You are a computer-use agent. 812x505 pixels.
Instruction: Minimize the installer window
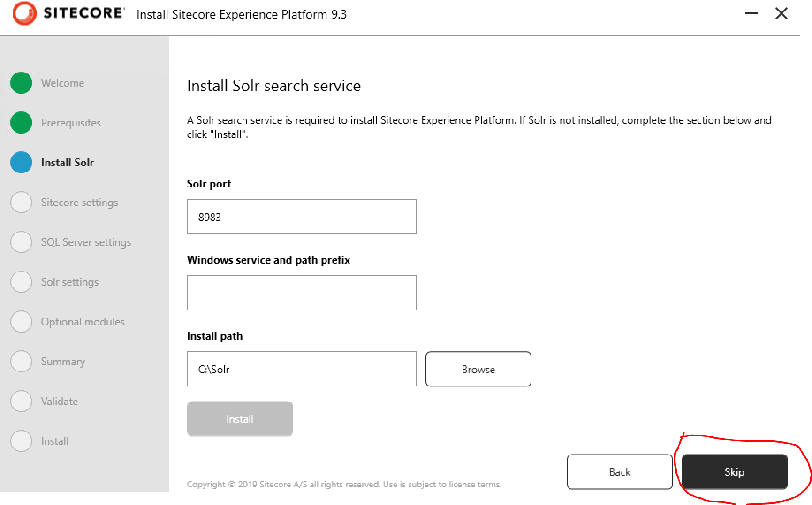751,14
